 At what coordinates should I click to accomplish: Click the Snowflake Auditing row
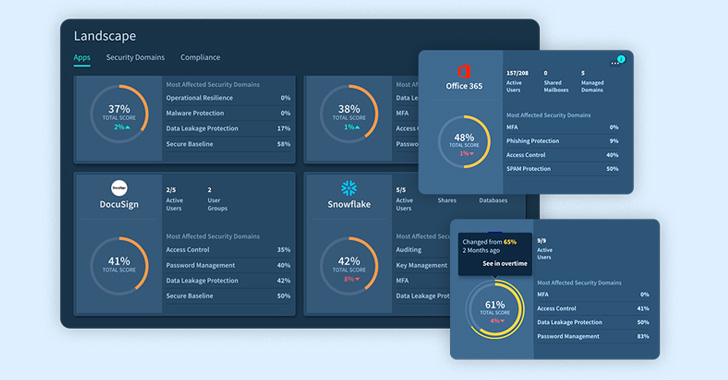tap(422, 250)
